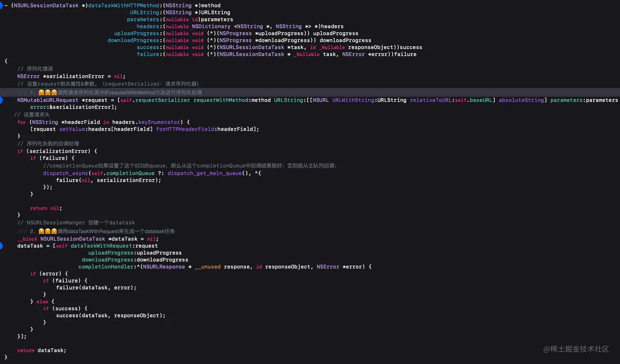This screenshot has width=620, height=364.
Task: Click the 'if (error) {' line
Action: click(x=49, y=274)
